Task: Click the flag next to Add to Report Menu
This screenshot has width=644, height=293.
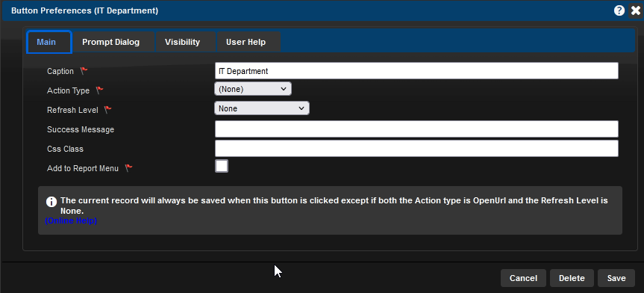Action: point(128,168)
